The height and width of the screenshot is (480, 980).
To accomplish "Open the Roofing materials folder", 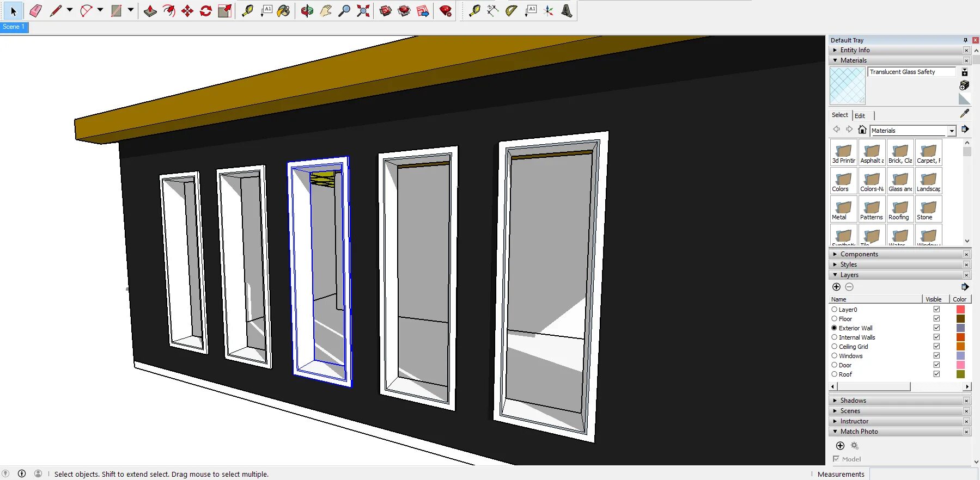I will [x=900, y=209].
